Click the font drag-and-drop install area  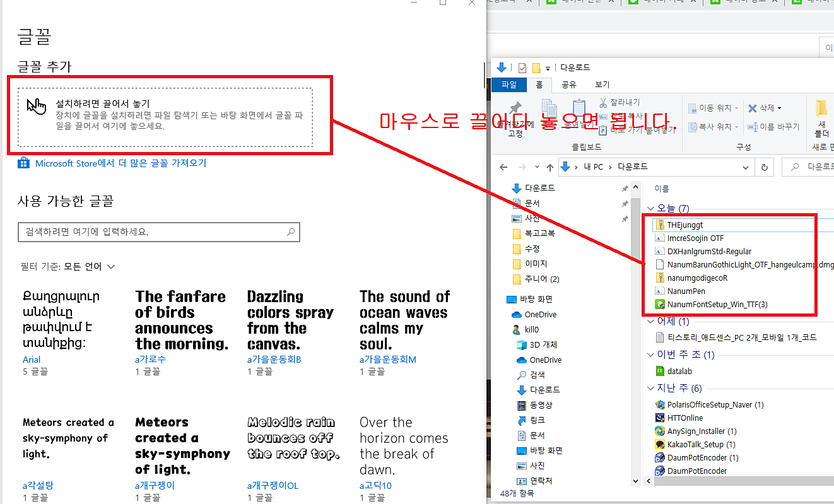click(x=165, y=117)
